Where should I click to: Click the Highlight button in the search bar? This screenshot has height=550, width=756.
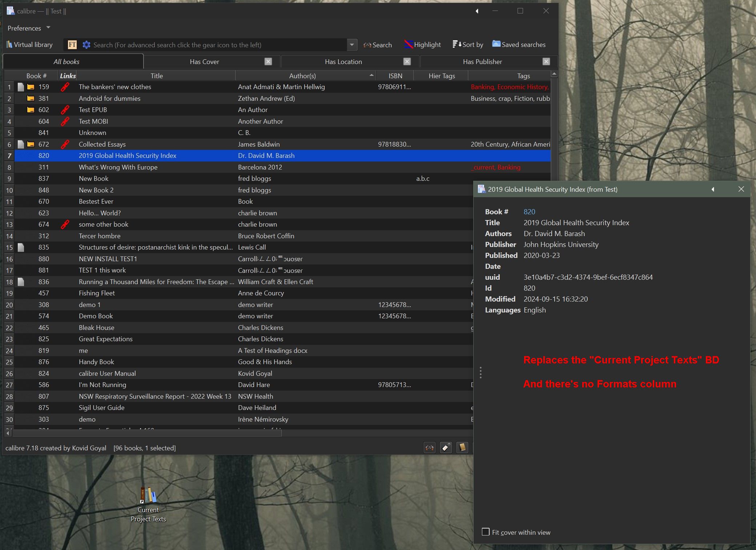(x=423, y=45)
